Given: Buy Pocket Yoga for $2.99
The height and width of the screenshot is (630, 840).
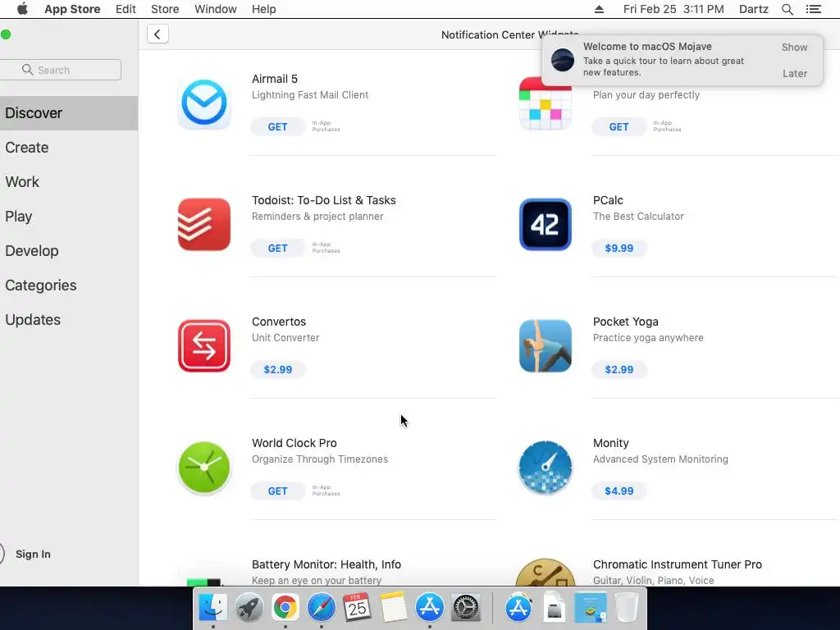Looking at the screenshot, I should [x=619, y=370].
